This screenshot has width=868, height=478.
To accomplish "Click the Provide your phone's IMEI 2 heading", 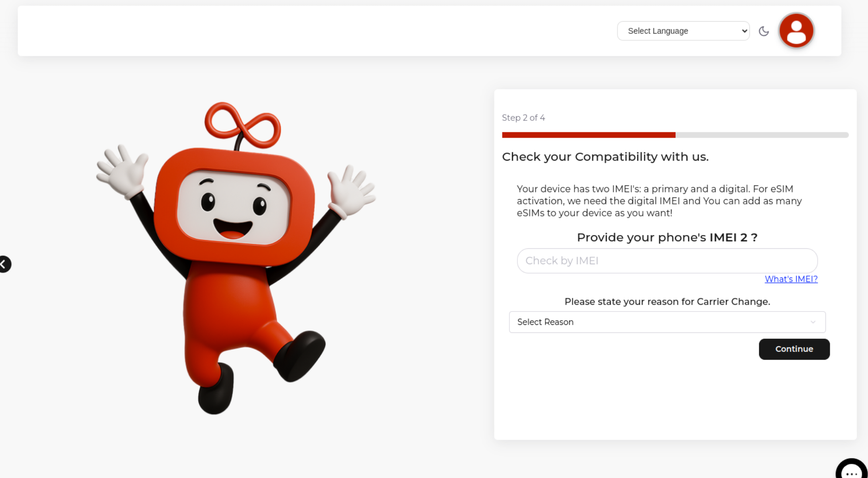I will [x=667, y=238].
